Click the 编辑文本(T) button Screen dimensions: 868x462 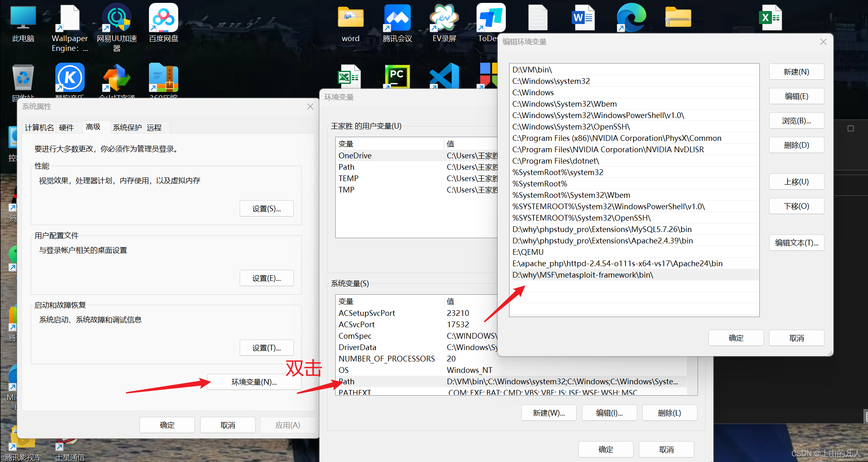(x=796, y=243)
